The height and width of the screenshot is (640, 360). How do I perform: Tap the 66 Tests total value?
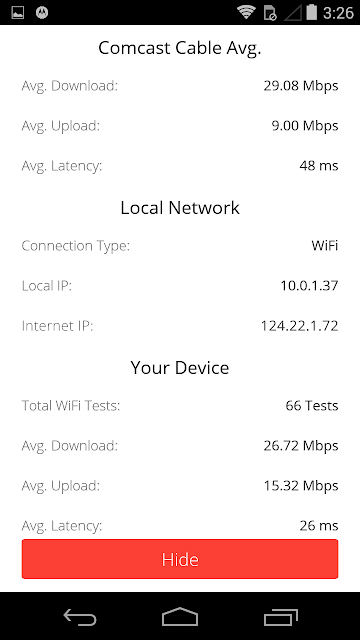tap(312, 406)
